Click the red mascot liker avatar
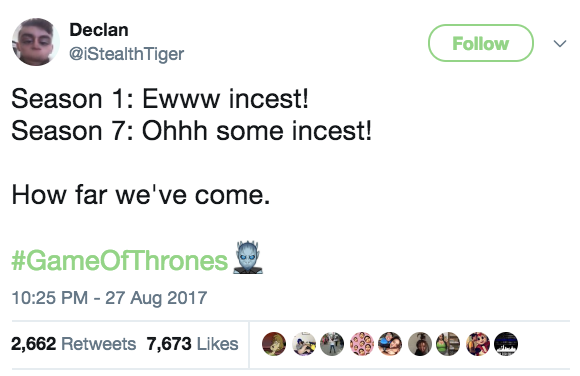580x376 pixels. click(478, 344)
